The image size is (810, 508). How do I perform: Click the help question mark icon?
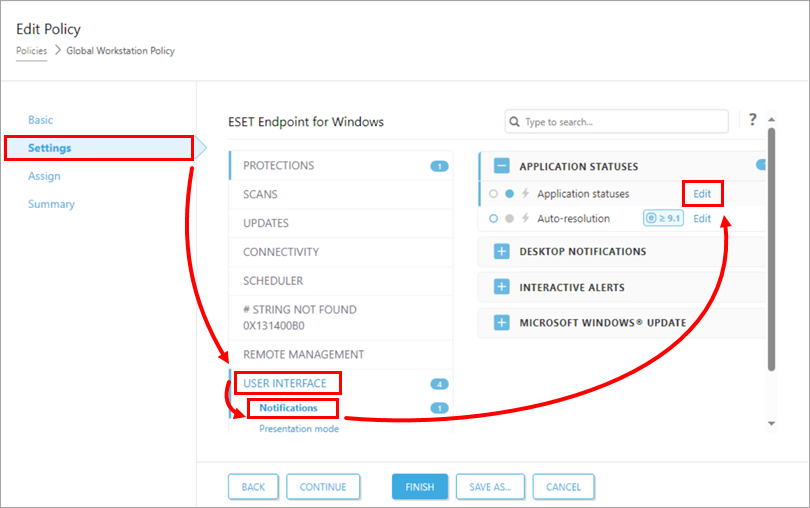point(753,120)
